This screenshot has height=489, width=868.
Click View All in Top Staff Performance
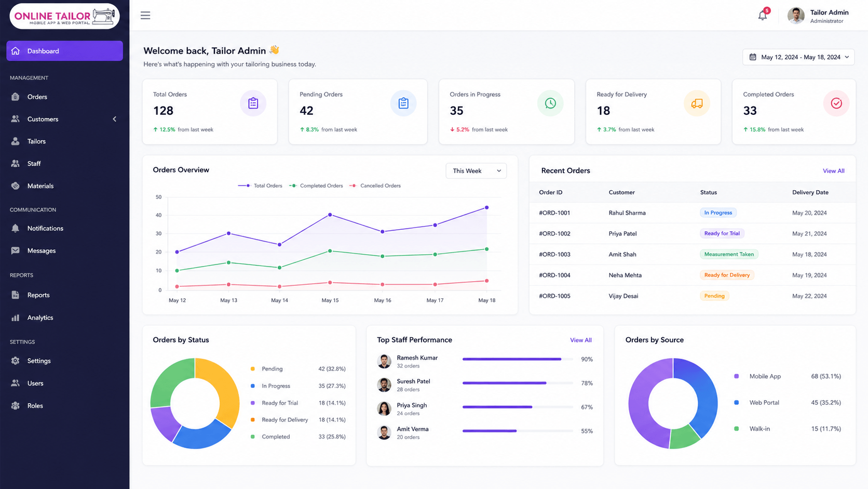581,340
